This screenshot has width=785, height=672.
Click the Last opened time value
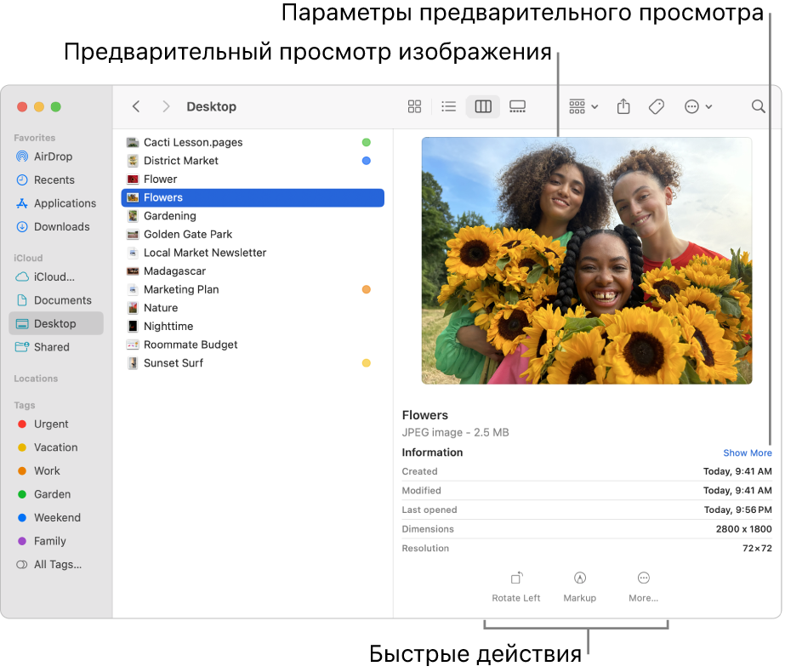pos(737,510)
